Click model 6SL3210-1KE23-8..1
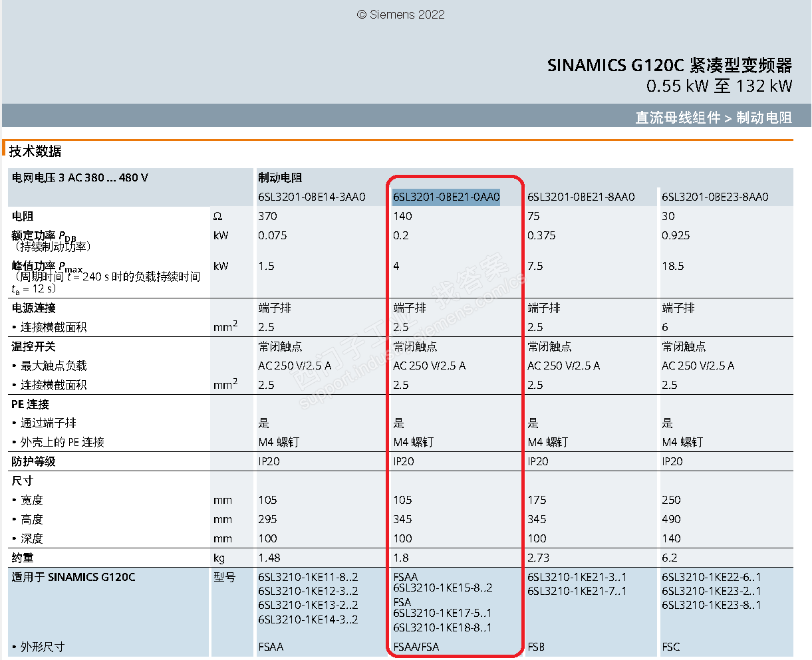The height and width of the screenshot is (660, 812). (711, 605)
